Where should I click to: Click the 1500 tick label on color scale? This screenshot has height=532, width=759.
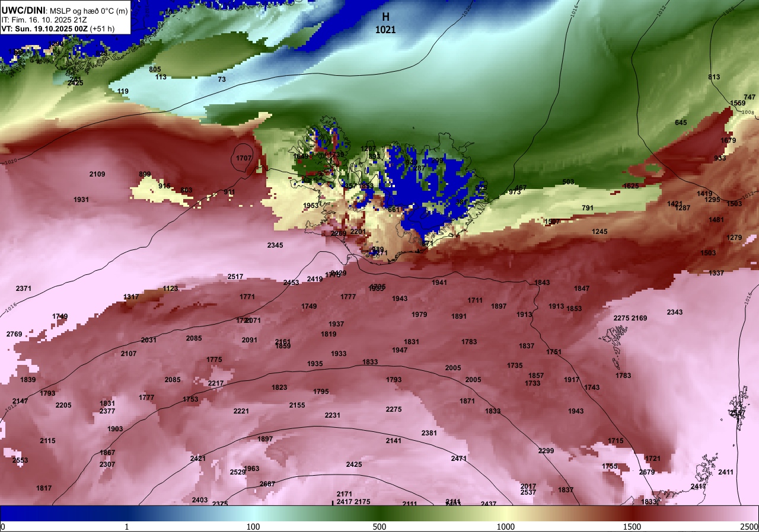coord(632,527)
